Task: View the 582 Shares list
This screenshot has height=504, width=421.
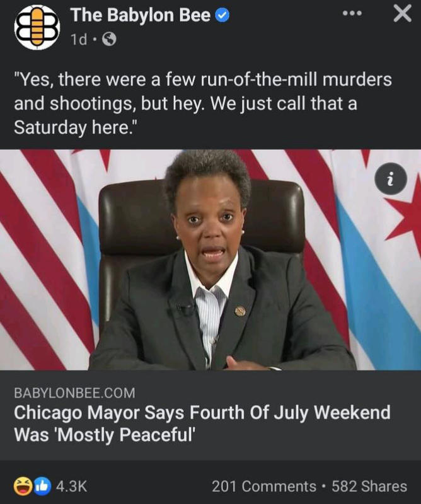Action: pyautogui.click(x=369, y=486)
